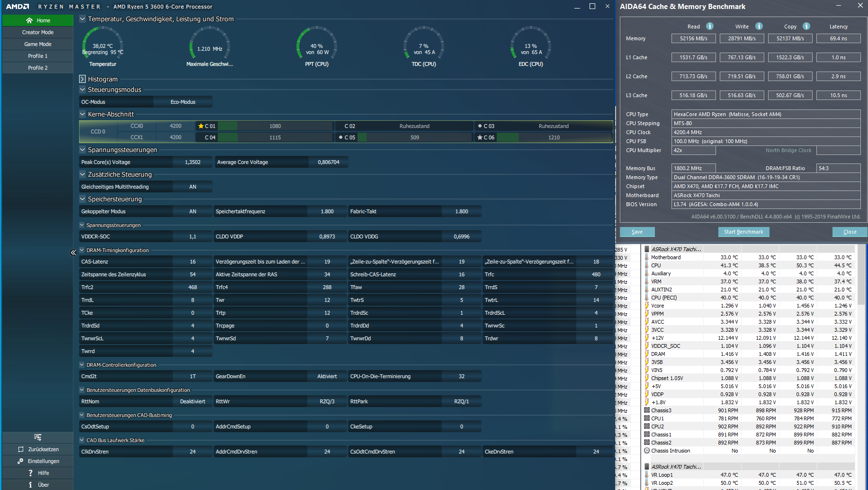Collapse the CAD Bus Laufwerk Stärke subsection
The width and height of the screenshot is (868, 490).
coord(82,440)
